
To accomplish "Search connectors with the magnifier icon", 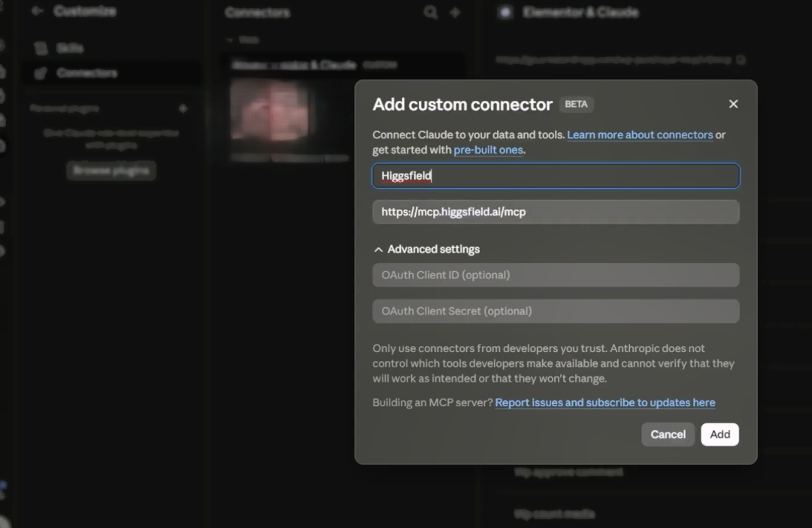I will tap(430, 12).
